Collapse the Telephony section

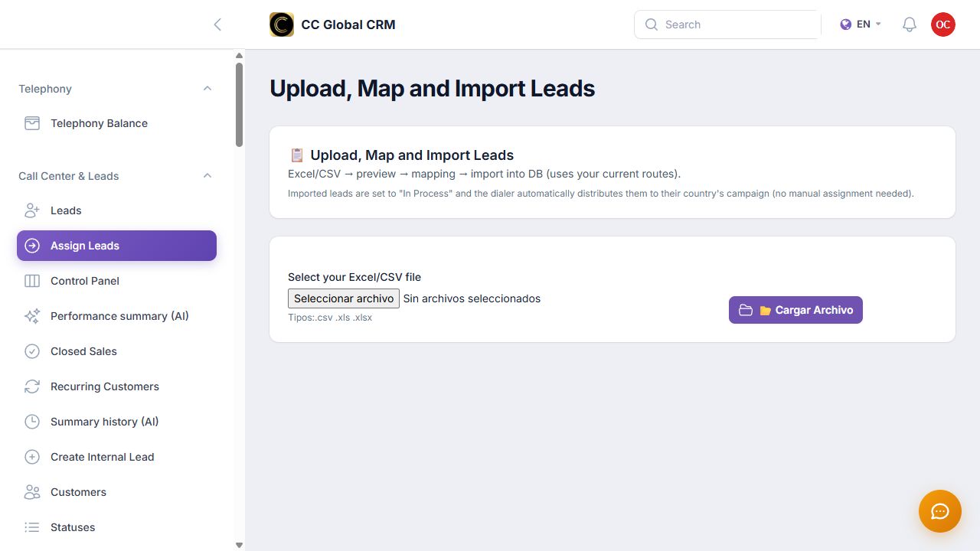(207, 89)
